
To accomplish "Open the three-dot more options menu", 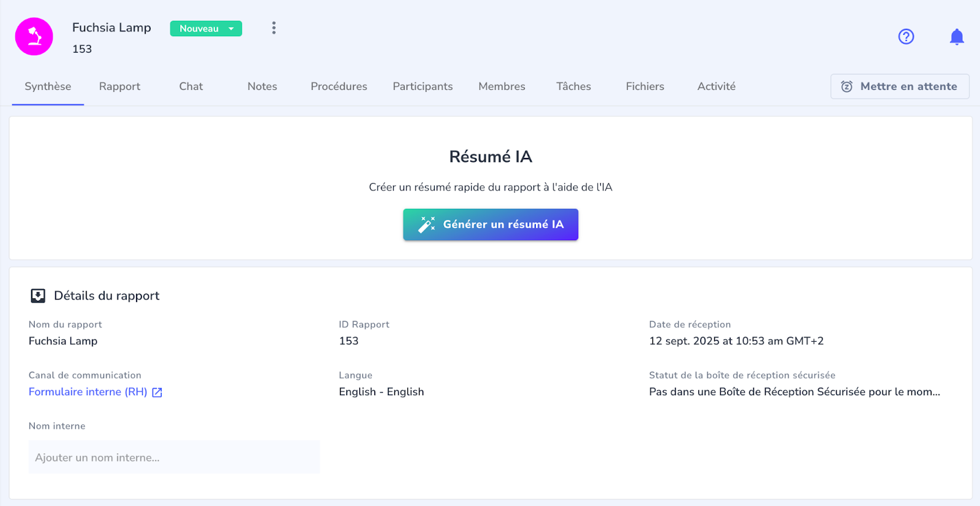I will (274, 28).
